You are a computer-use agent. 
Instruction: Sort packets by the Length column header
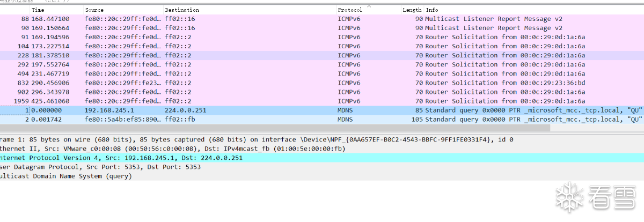412,10
